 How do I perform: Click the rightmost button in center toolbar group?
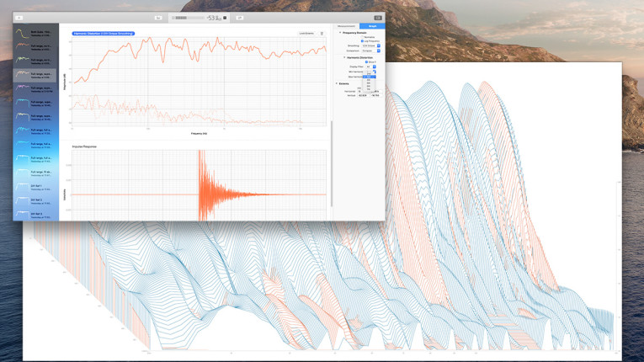(x=239, y=17)
